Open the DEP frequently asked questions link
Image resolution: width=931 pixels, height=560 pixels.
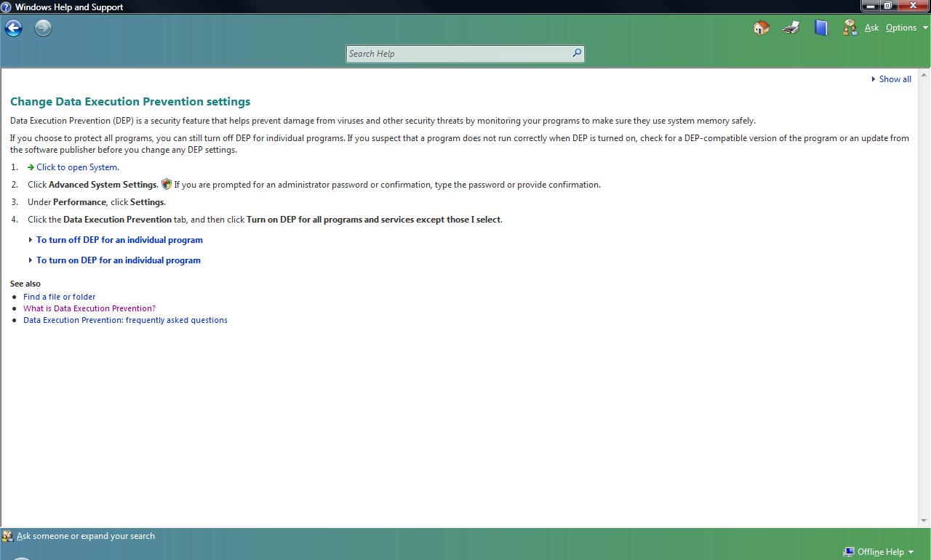pyautogui.click(x=125, y=320)
